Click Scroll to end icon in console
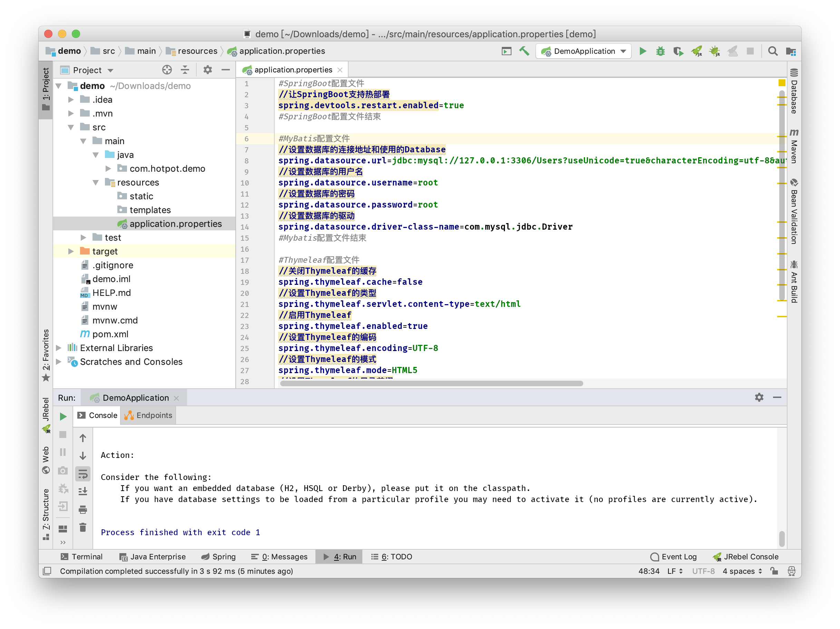 point(83,491)
